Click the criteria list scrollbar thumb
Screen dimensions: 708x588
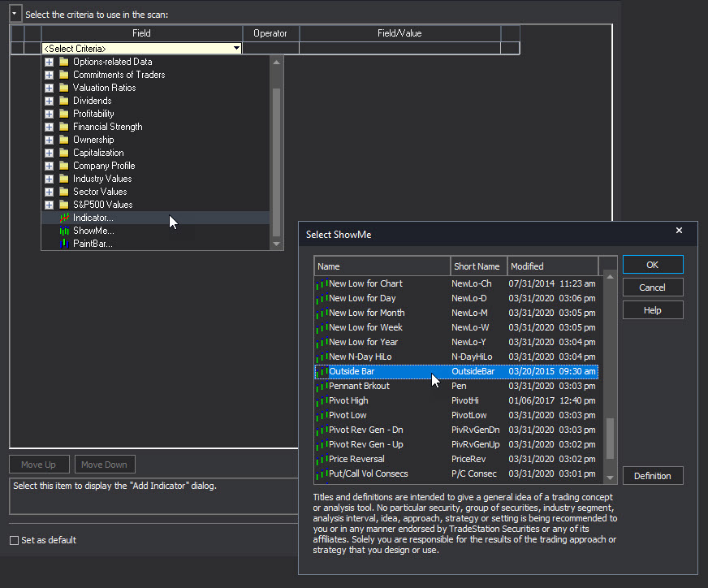click(277, 162)
